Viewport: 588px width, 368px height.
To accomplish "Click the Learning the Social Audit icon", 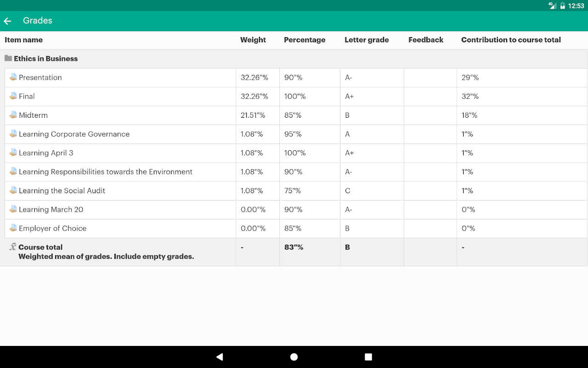I will pos(13,190).
